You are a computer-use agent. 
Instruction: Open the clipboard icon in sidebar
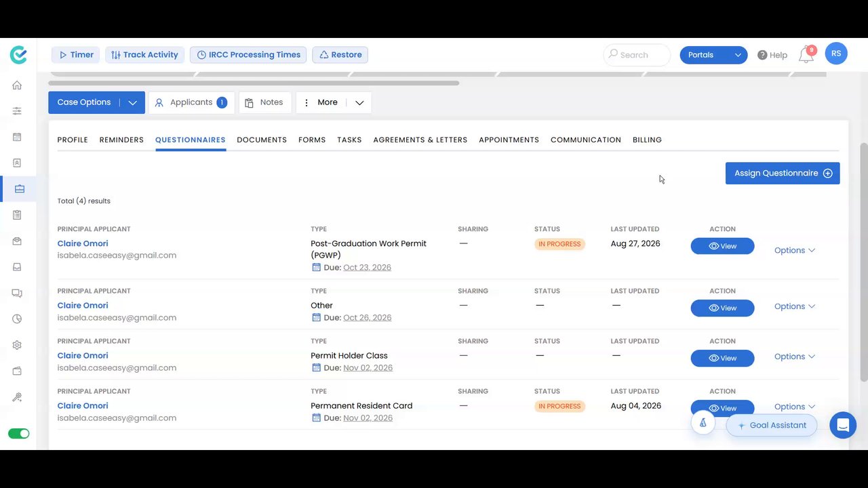tap(17, 215)
